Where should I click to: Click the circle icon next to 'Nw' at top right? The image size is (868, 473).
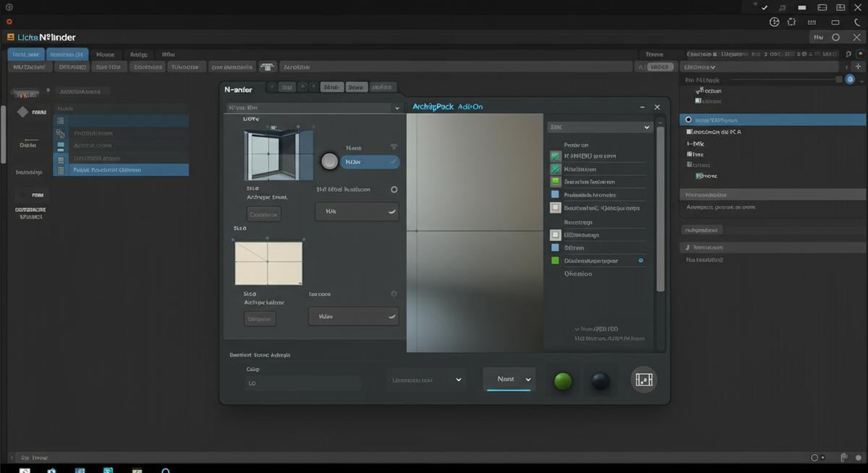(x=835, y=37)
